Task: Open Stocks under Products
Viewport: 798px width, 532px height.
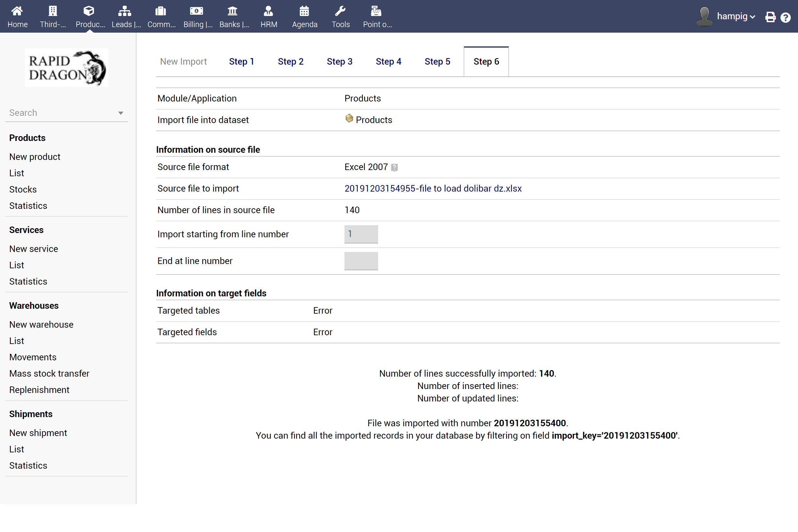Action: pos(23,189)
